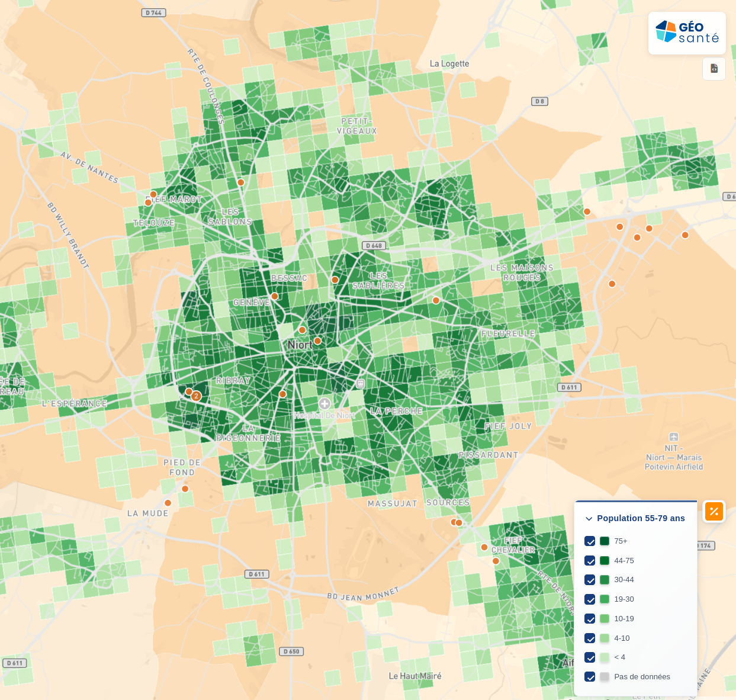Viewport: 736px width, 700px height.
Task: Select the Hospital De Niort marker
Action: [324, 403]
